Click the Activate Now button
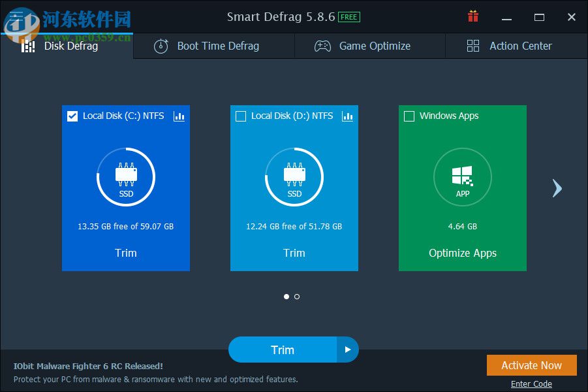The height and width of the screenshot is (392, 588). (x=531, y=365)
